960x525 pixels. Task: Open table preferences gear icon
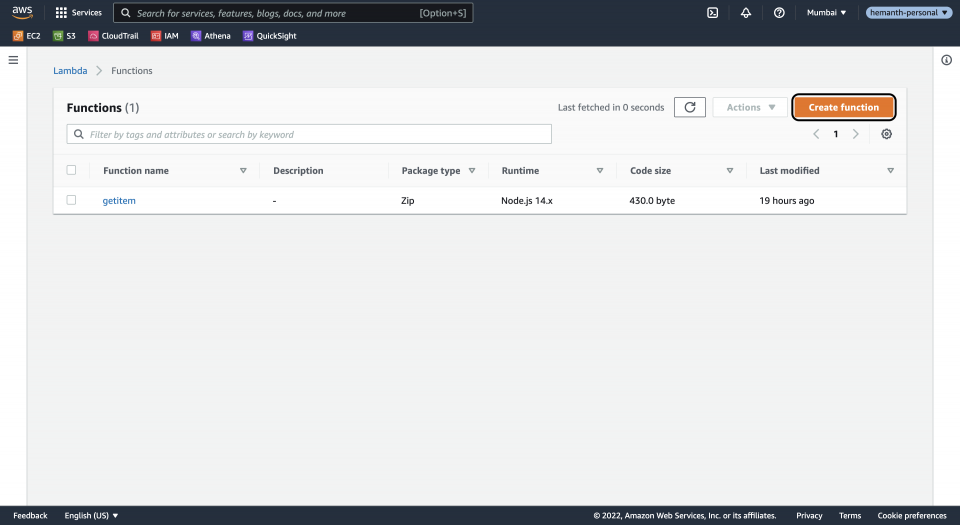pyautogui.click(x=886, y=134)
